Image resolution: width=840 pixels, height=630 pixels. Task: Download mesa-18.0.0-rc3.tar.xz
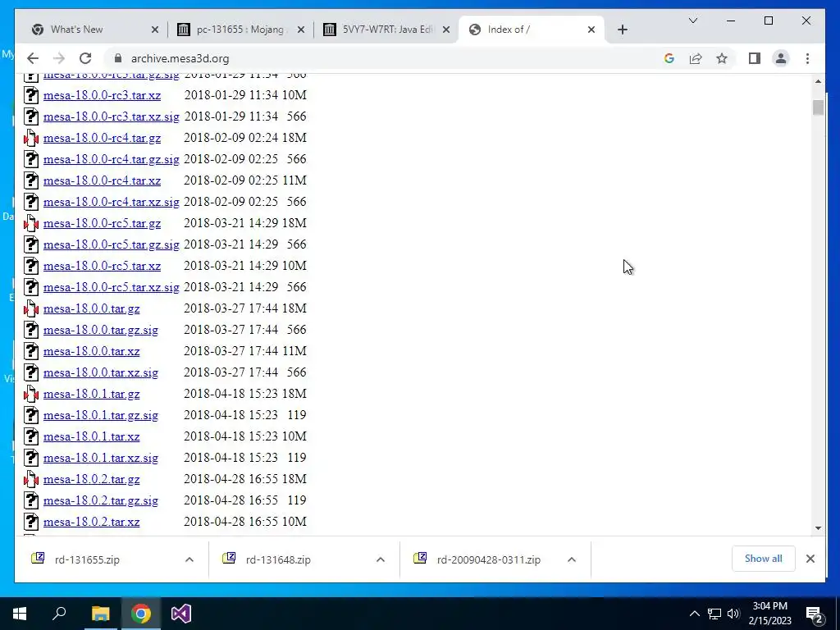point(102,95)
